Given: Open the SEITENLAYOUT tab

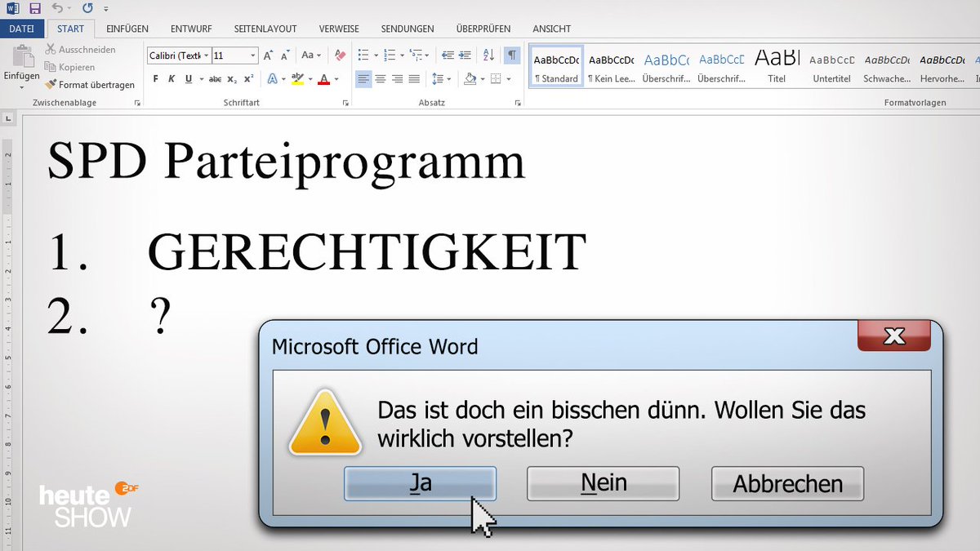Looking at the screenshot, I should pyautogui.click(x=265, y=29).
